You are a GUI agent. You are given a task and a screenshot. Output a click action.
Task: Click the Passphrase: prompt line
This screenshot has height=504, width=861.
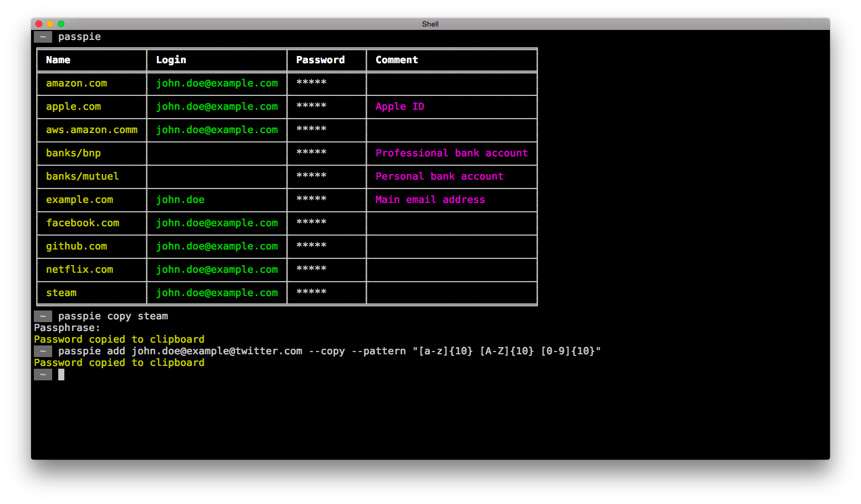[67, 328]
